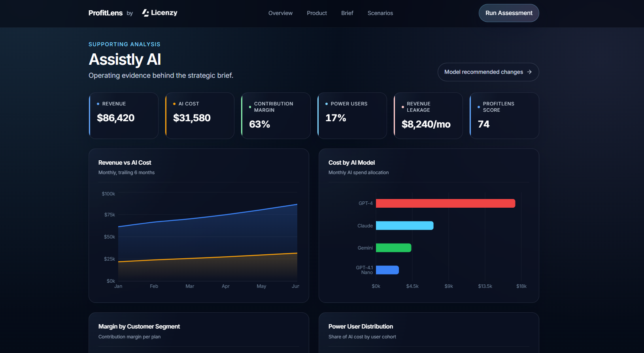Click the red GPT-4 cost bar
The image size is (644, 353).
point(446,203)
